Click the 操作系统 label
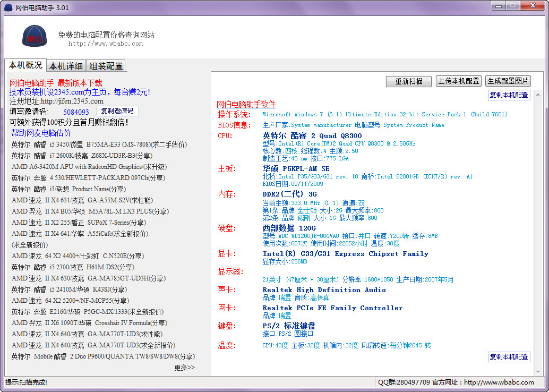The height and width of the screenshot is (392, 549). point(235,115)
